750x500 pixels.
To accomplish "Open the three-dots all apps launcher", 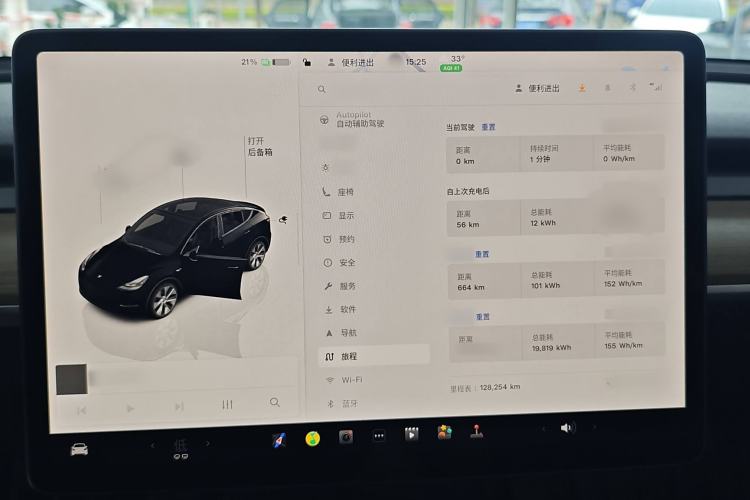I will (379, 436).
